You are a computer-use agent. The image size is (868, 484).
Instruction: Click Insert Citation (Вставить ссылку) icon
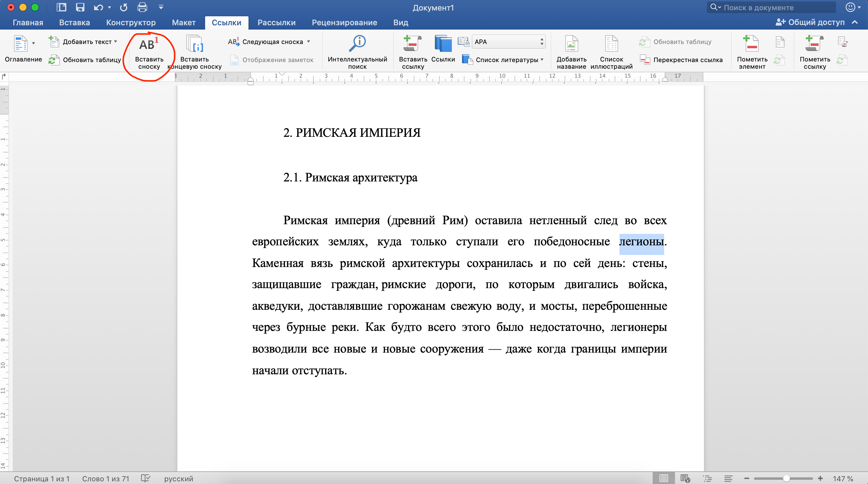click(x=412, y=44)
